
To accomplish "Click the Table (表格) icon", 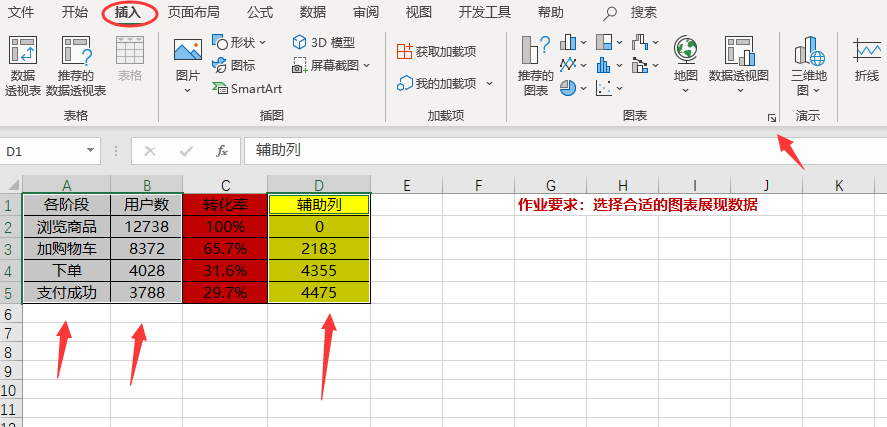I will click(x=130, y=59).
